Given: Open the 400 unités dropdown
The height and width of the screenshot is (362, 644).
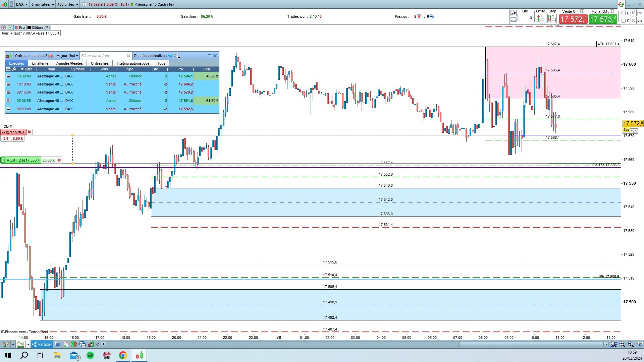Looking at the screenshot, I should (x=67, y=4).
